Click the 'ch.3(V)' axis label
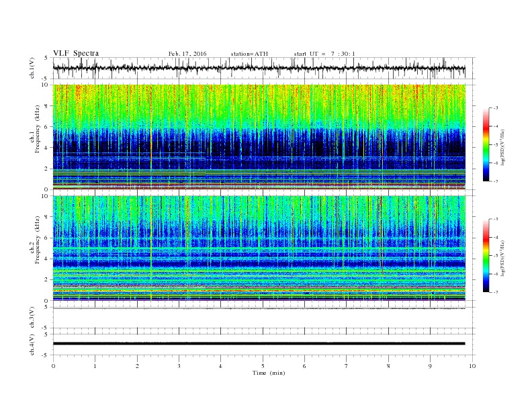The height and width of the screenshot is (411, 532). pyautogui.click(x=32, y=318)
